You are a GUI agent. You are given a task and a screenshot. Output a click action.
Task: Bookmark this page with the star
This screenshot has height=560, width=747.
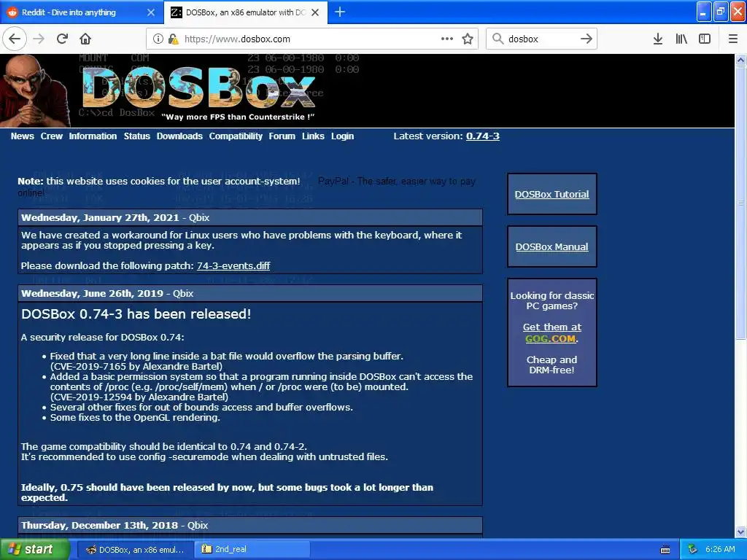point(468,39)
